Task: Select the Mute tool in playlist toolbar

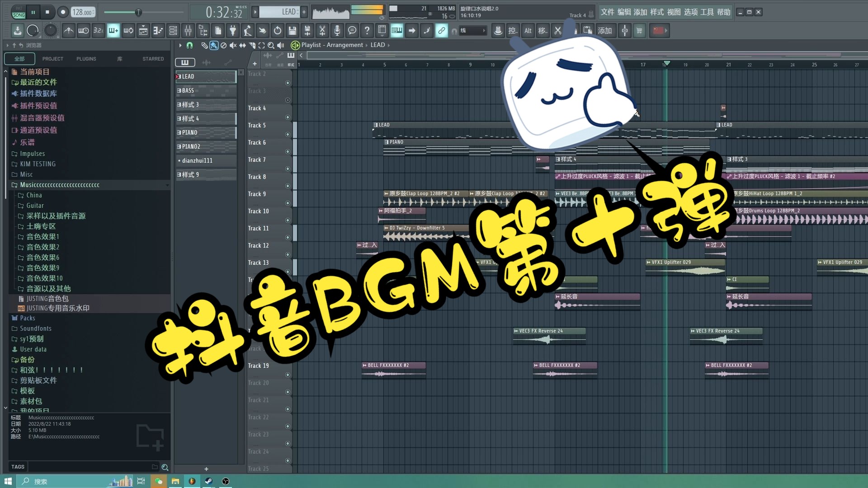Action: tap(233, 45)
